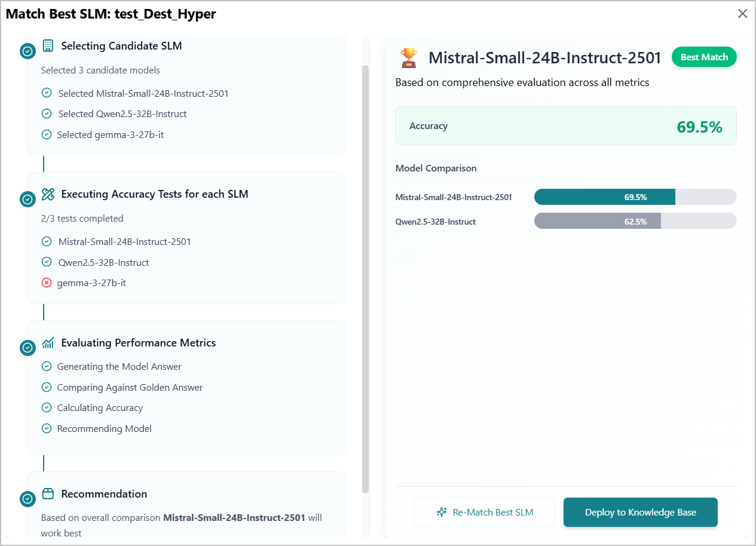Click check icon beside Comparing Against Golden Answer
The height and width of the screenshot is (546, 756).
(47, 387)
